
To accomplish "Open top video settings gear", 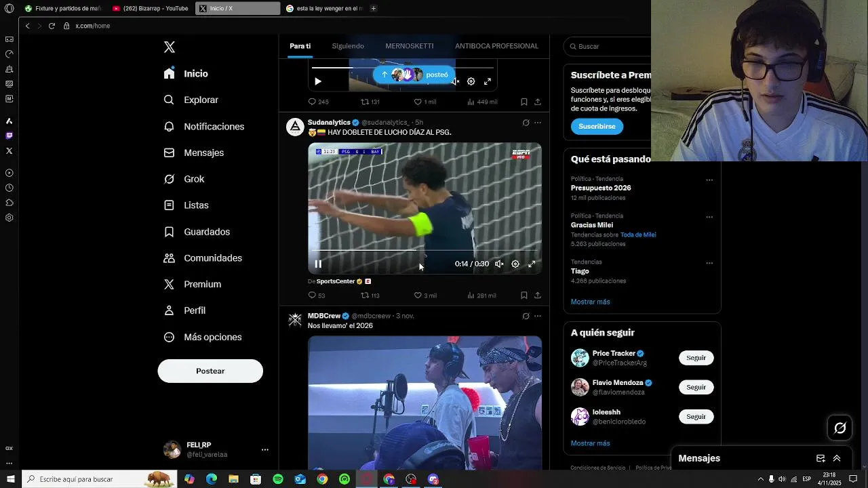I will click(x=471, y=81).
